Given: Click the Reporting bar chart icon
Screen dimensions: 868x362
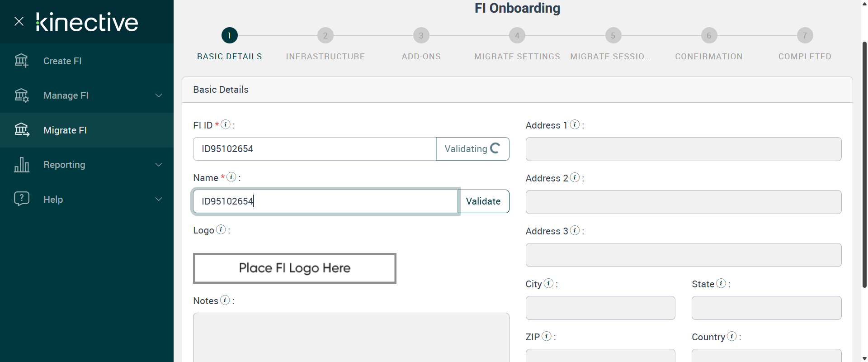Looking at the screenshot, I should click(21, 165).
